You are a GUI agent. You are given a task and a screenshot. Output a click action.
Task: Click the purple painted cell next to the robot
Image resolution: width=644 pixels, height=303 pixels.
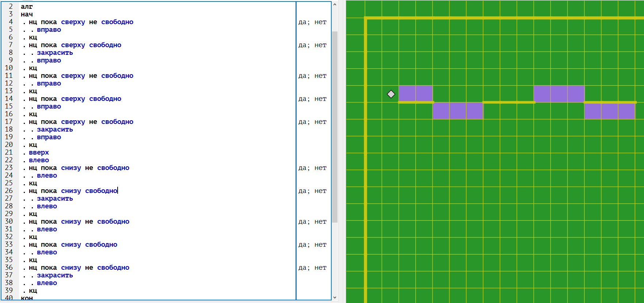pos(407,94)
